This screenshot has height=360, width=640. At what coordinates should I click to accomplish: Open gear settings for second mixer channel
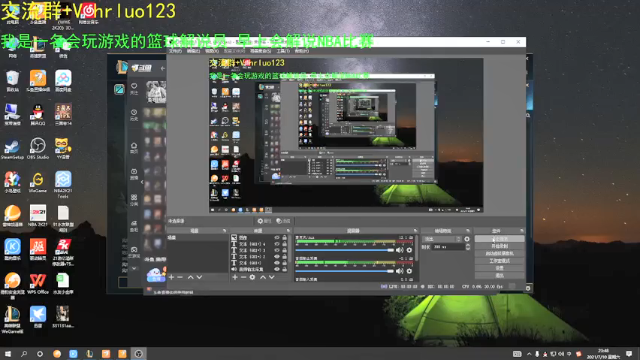click(409, 271)
